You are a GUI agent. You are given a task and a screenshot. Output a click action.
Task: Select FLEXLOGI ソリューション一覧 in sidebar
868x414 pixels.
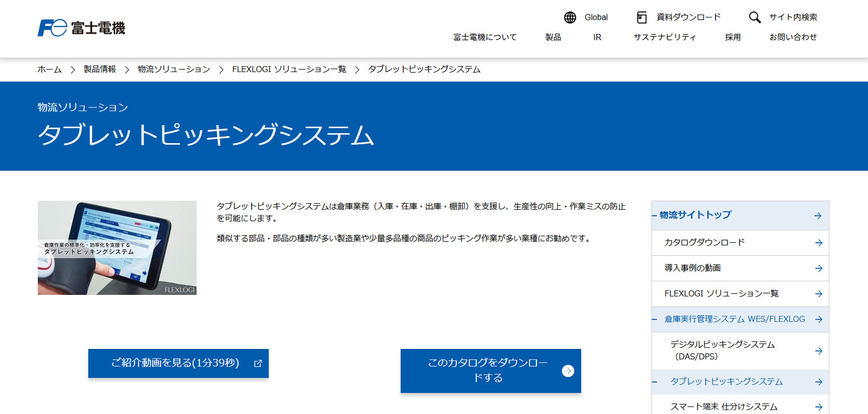click(x=740, y=294)
